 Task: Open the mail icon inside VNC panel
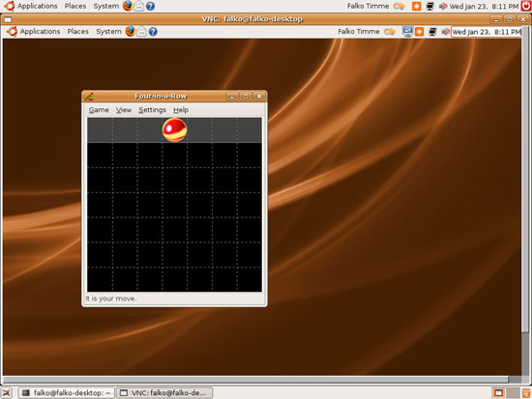point(141,32)
